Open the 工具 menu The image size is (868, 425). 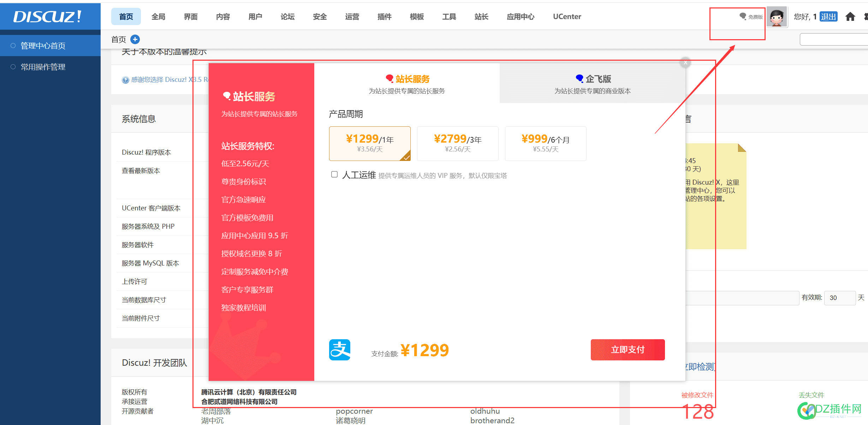pyautogui.click(x=449, y=17)
